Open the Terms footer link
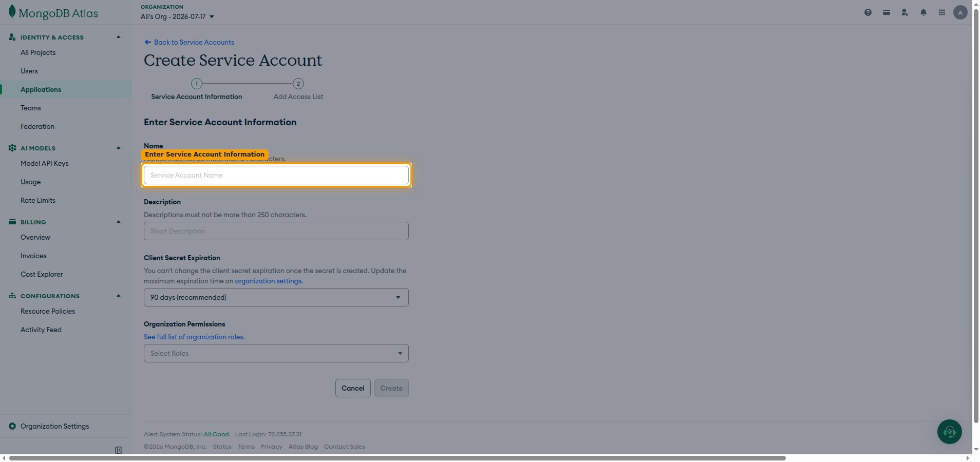Viewport: 980px width, 462px height. 246,447
